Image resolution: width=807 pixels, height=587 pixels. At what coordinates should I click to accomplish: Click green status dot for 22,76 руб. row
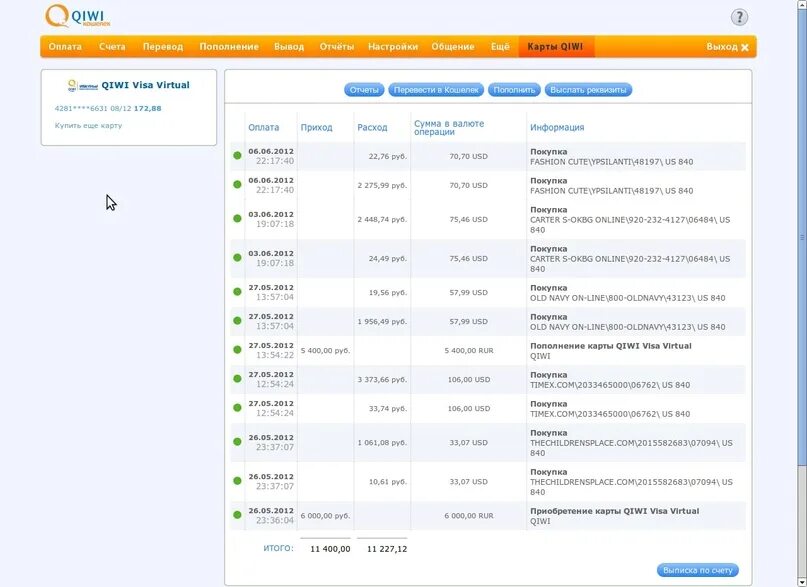click(x=237, y=155)
